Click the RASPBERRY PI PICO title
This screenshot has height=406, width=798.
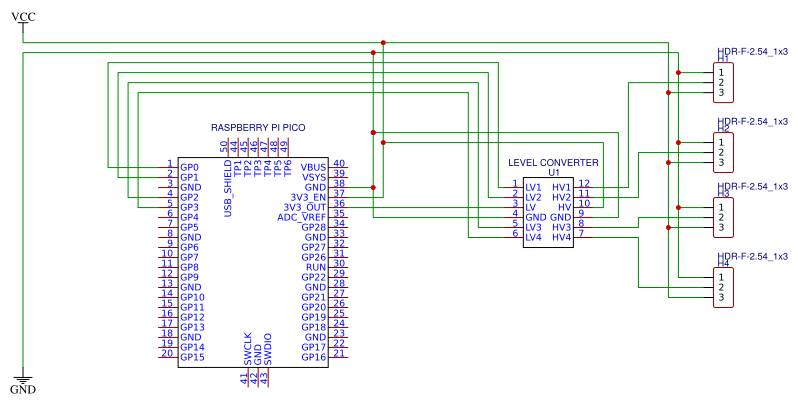(258, 128)
